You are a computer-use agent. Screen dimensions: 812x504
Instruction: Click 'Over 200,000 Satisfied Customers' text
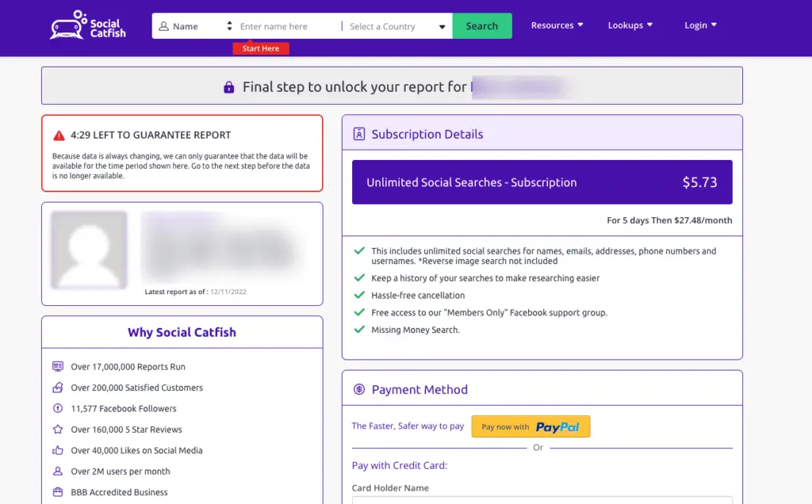136,388
